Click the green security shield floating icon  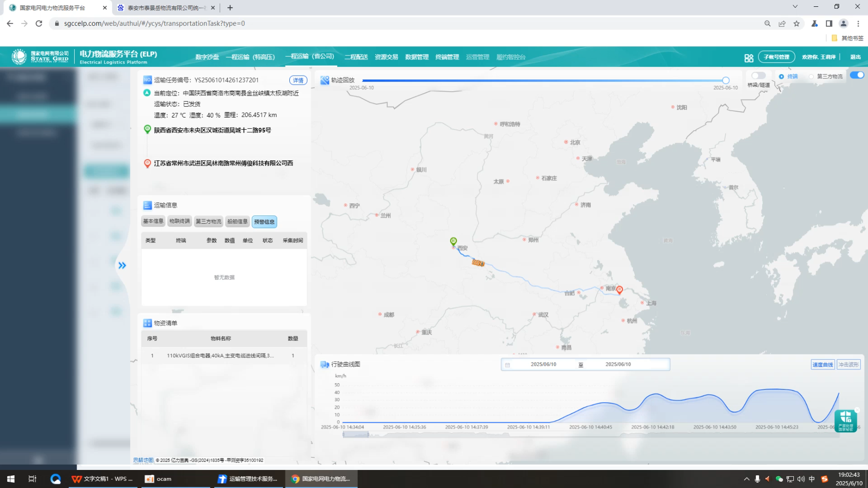(846, 420)
